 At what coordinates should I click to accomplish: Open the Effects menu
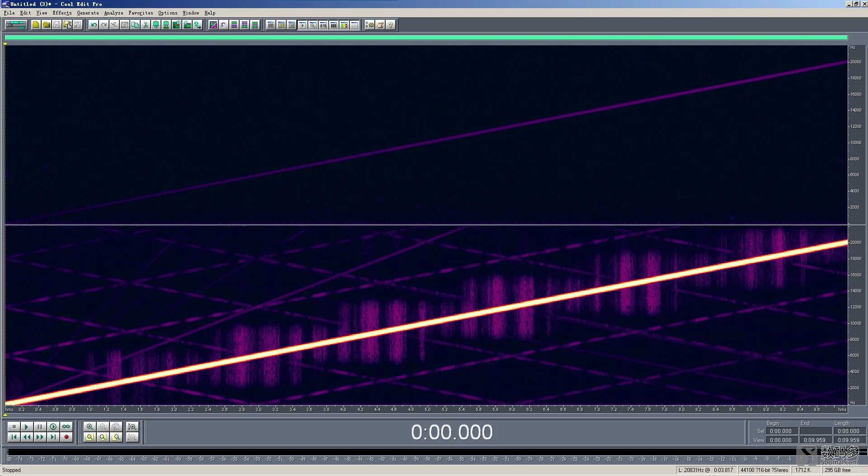pos(62,13)
